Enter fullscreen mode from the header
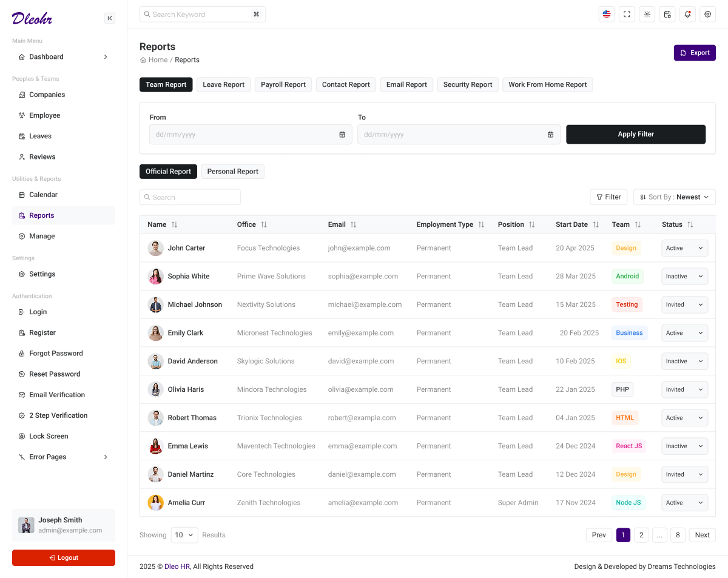 pos(627,14)
